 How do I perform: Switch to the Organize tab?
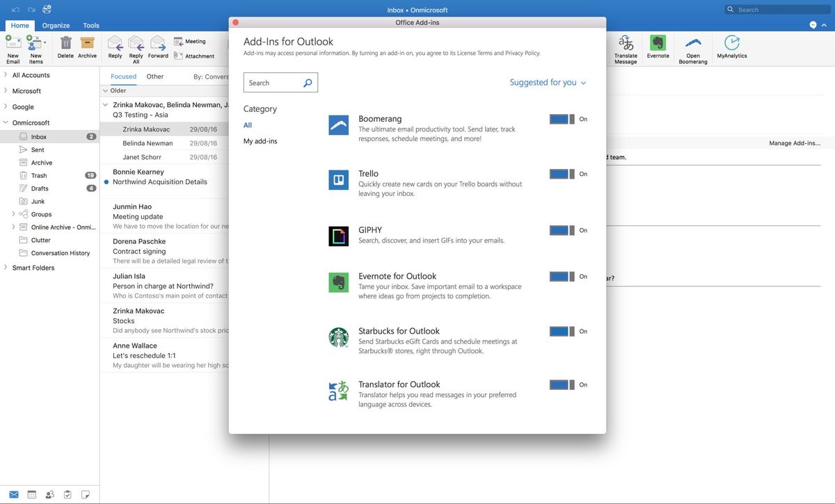[56, 25]
